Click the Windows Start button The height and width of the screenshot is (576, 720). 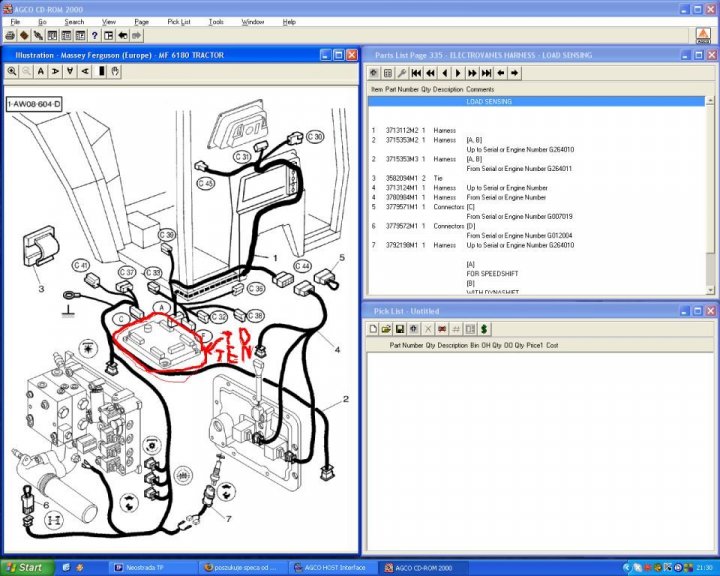(24, 567)
